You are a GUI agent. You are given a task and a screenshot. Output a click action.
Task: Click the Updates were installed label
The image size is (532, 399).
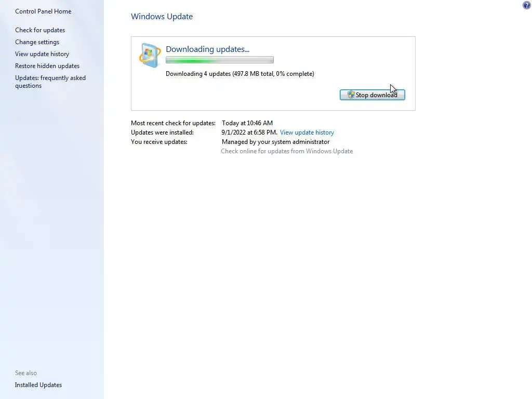(x=162, y=132)
